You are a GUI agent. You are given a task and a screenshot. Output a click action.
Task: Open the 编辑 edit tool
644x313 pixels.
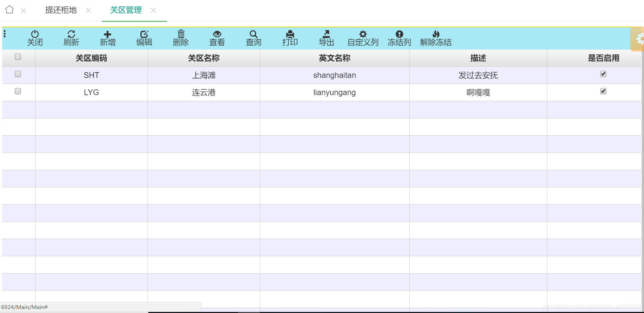(144, 38)
